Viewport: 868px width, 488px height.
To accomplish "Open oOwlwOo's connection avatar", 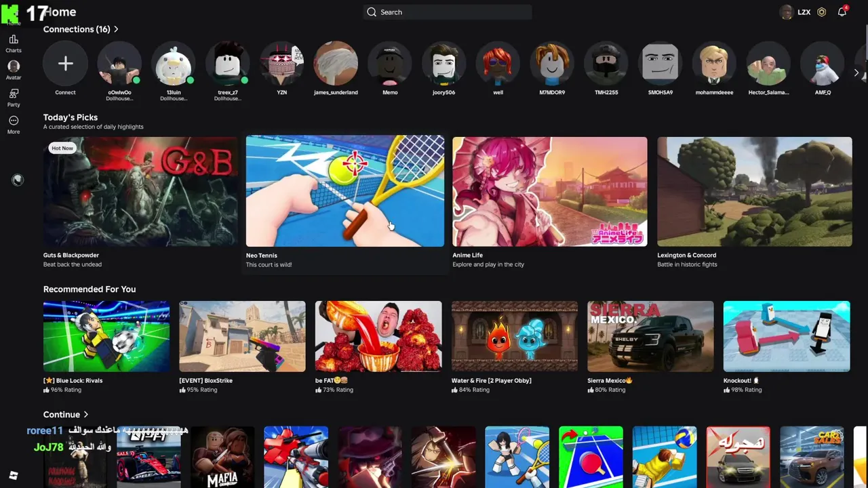I will 119,64.
